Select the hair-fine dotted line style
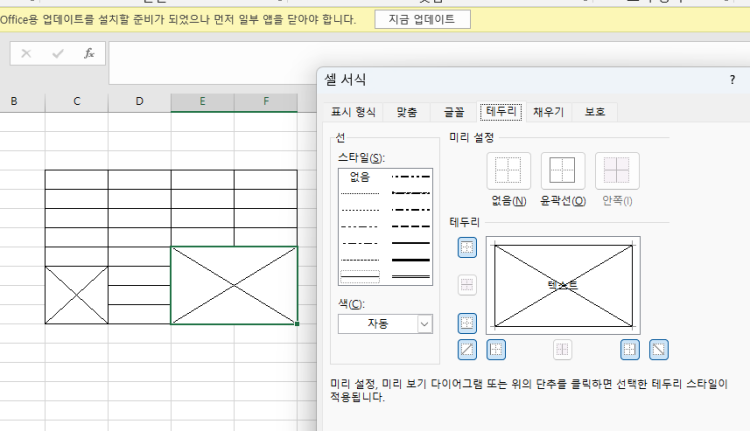Image resolution: width=750 pixels, height=431 pixels. (x=360, y=193)
